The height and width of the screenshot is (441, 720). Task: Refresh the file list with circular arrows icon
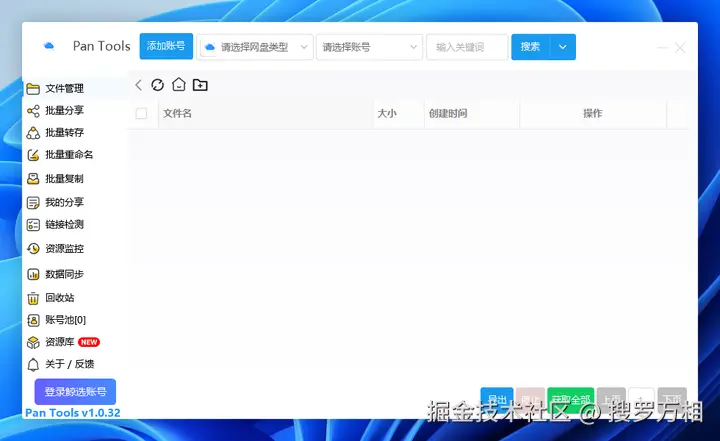158,85
